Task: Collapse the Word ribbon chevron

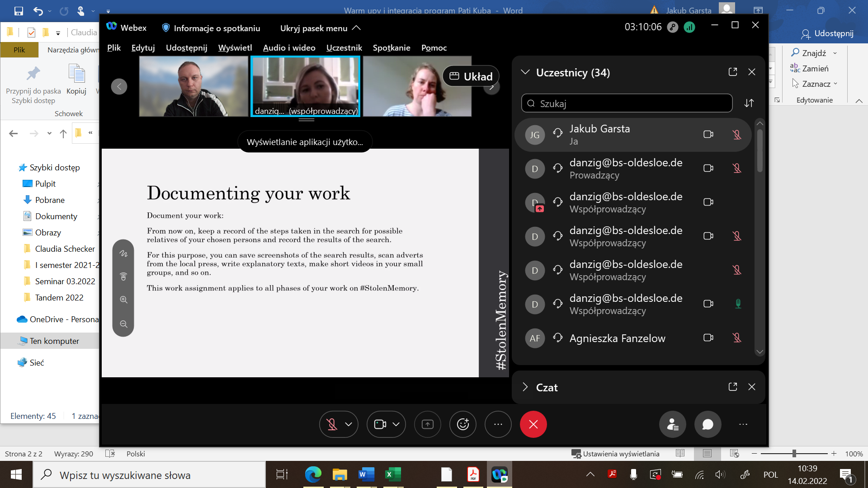Action: [859, 100]
